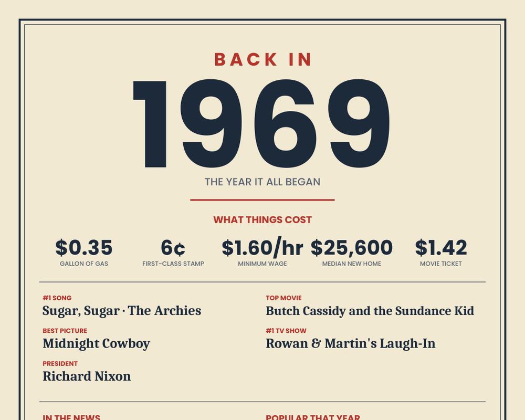Click the POPULAR THAT YEAR section heading

(313, 417)
